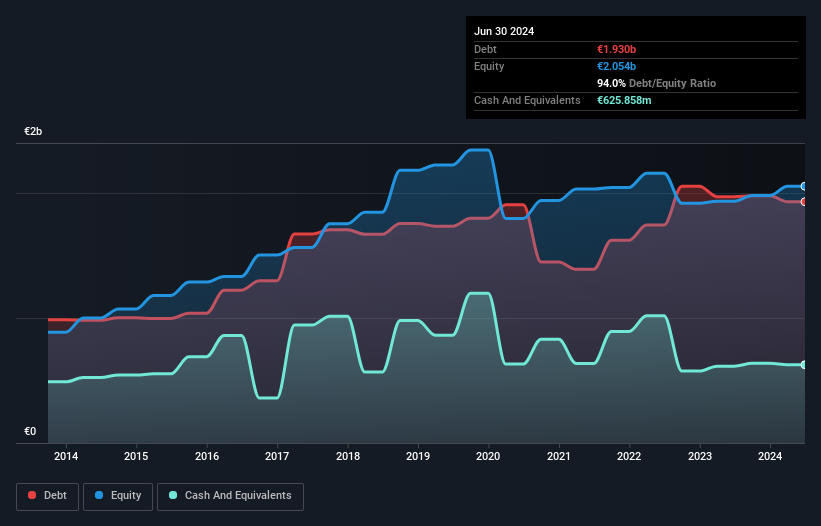Click the €1.930b debt value

616,49
